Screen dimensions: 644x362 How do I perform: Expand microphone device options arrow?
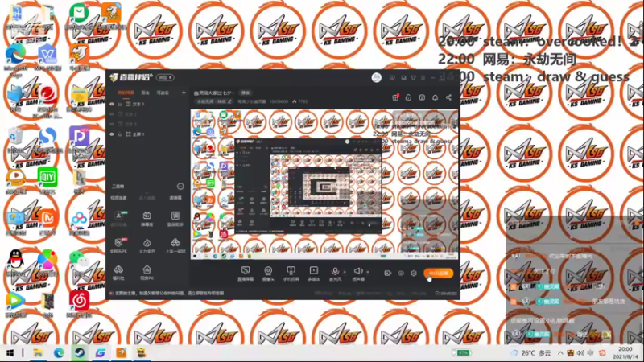(x=345, y=272)
